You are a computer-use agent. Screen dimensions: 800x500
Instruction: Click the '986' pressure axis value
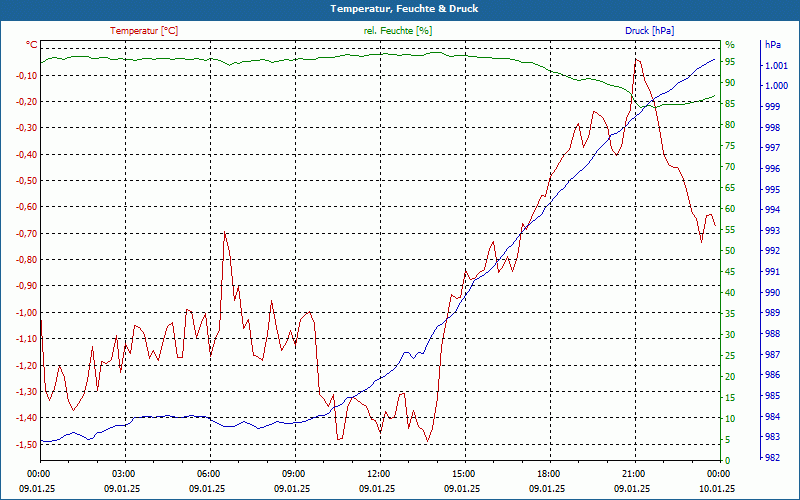(x=772, y=375)
